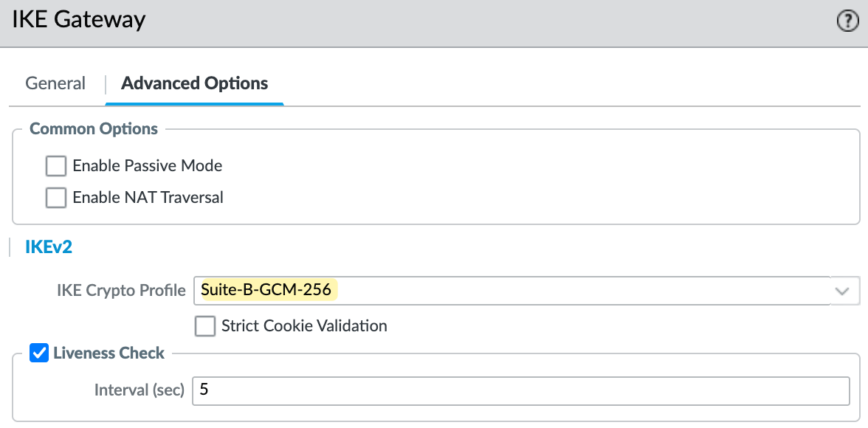868x428 pixels.
Task: Click the IKE Crypto Profile field label
Action: [x=121, y=291]
